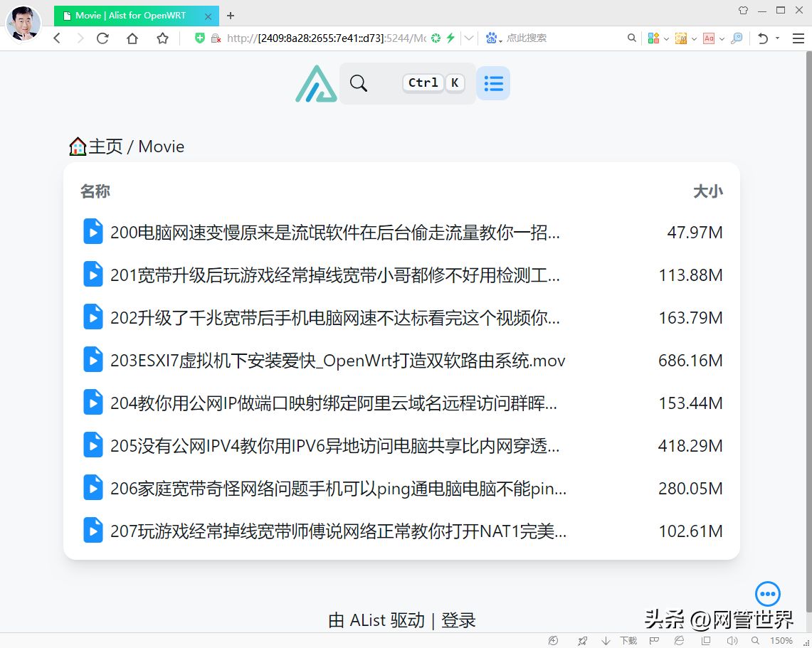Click the 登录 login link

458,620
